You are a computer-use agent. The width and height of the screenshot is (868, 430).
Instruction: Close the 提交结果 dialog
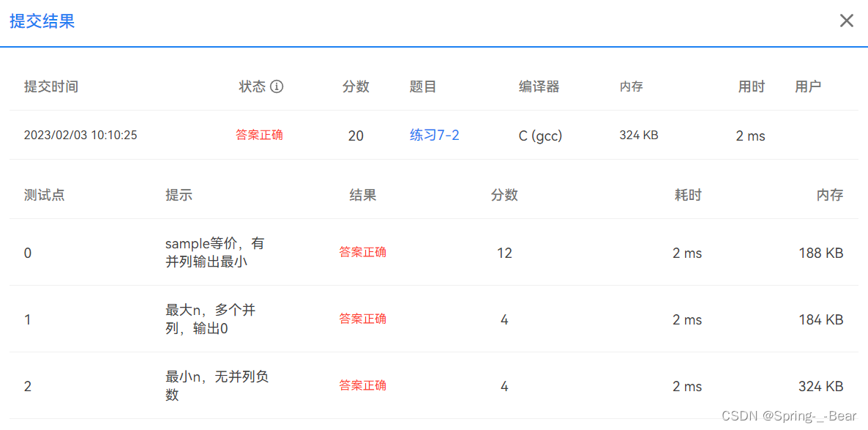click(x=847, y=21)
